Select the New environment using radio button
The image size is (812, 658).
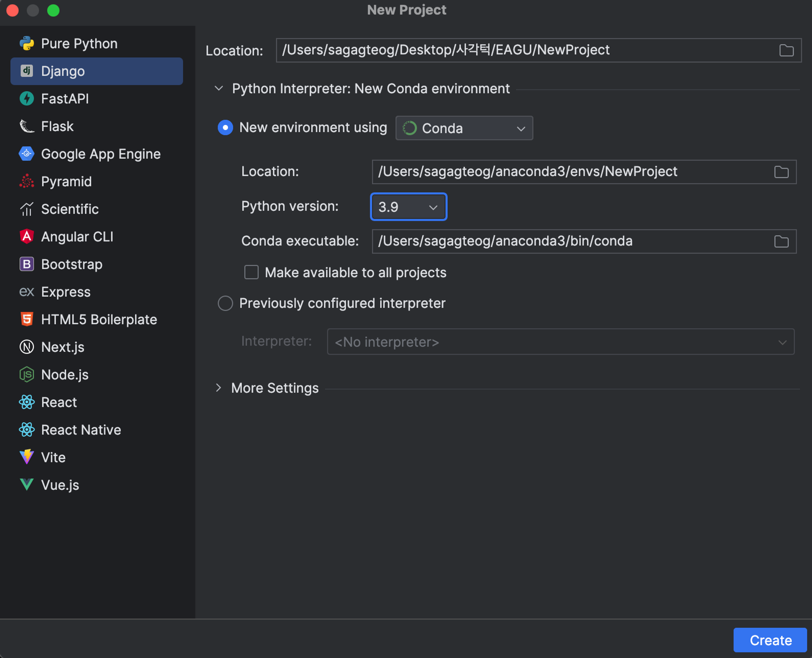click(x=225, y=128)
